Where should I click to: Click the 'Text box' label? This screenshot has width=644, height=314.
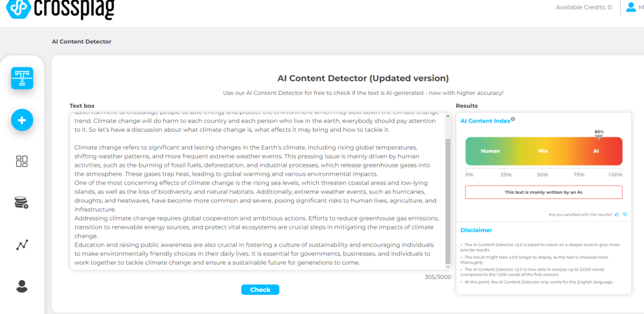pyautogui.click(x=82, y=105)
